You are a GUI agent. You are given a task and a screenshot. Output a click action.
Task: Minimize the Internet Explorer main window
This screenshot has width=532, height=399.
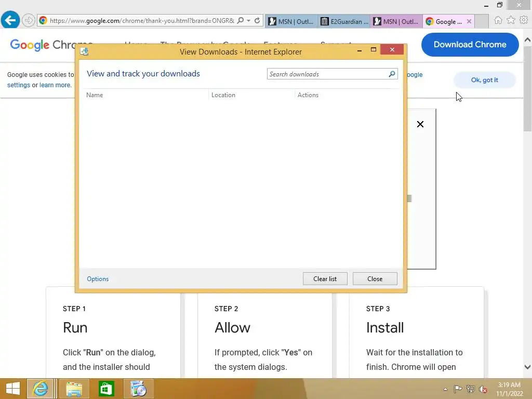(x=486, y=5)
